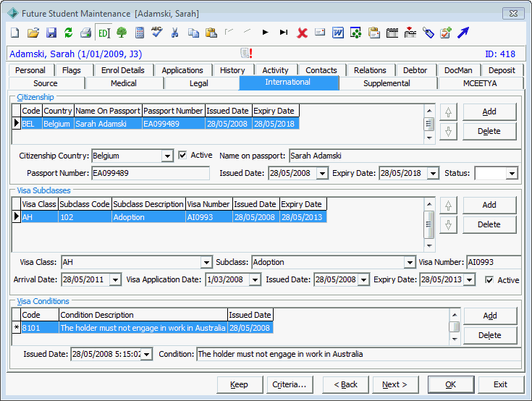Click the spell check ABC icon

[x=157, y=33]
